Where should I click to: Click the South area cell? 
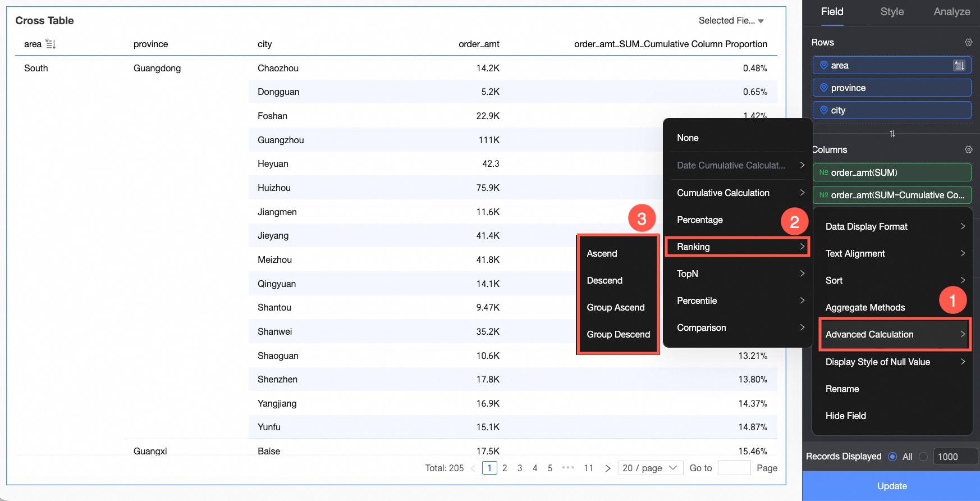(36, 68)
